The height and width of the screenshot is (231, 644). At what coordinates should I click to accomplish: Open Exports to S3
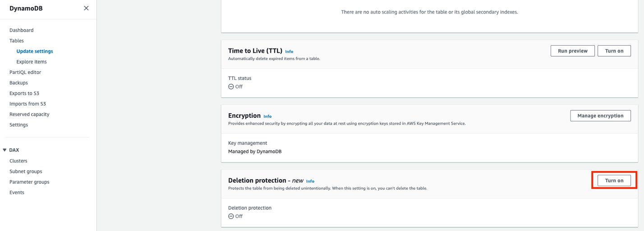click(24, 93)
